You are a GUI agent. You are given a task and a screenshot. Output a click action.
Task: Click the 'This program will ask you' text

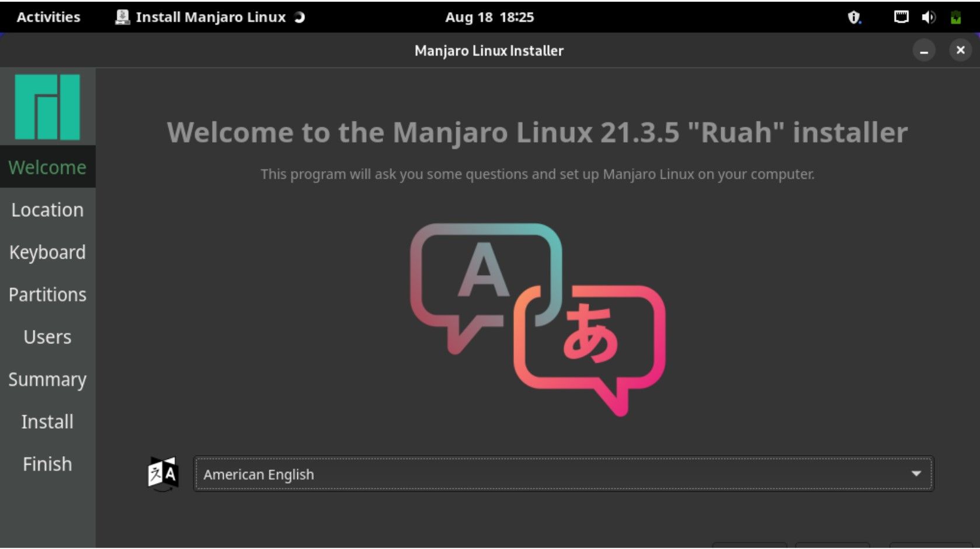click(537, 174)
